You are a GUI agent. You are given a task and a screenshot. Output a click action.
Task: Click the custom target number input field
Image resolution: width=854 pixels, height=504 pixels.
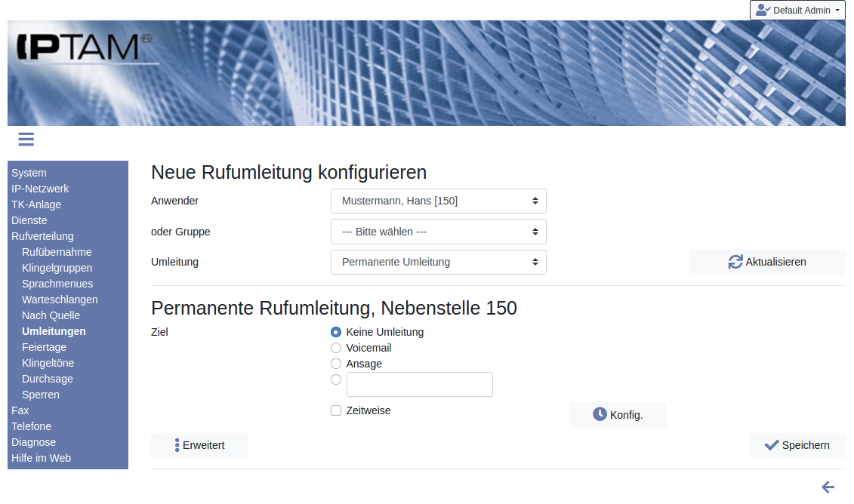point(419,384)
